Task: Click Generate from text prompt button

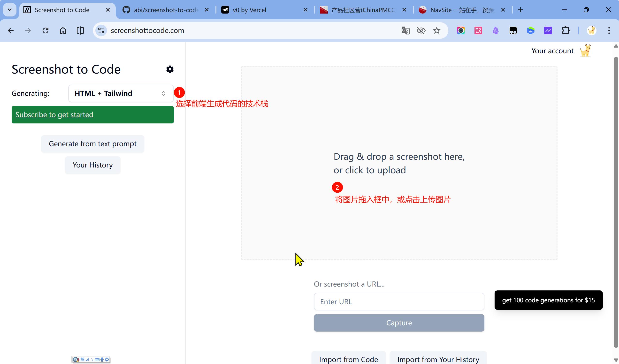Action: (x=93, y=144)
